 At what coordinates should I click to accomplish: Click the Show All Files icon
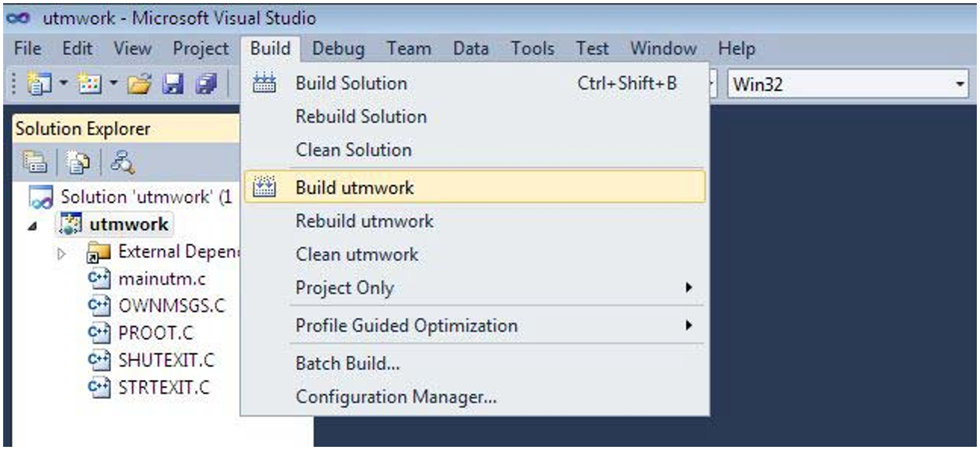click(x=78, y=163)
